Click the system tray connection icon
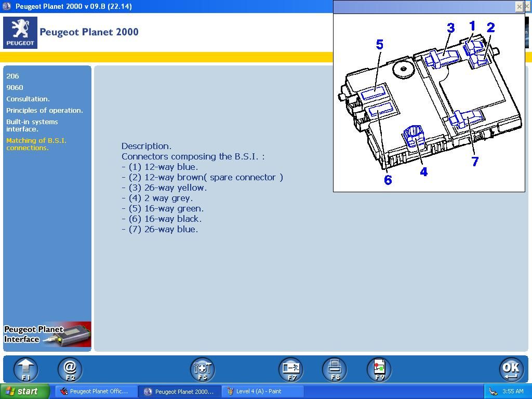532x399 pixels. pyautogui.click(x=494, y=392)
